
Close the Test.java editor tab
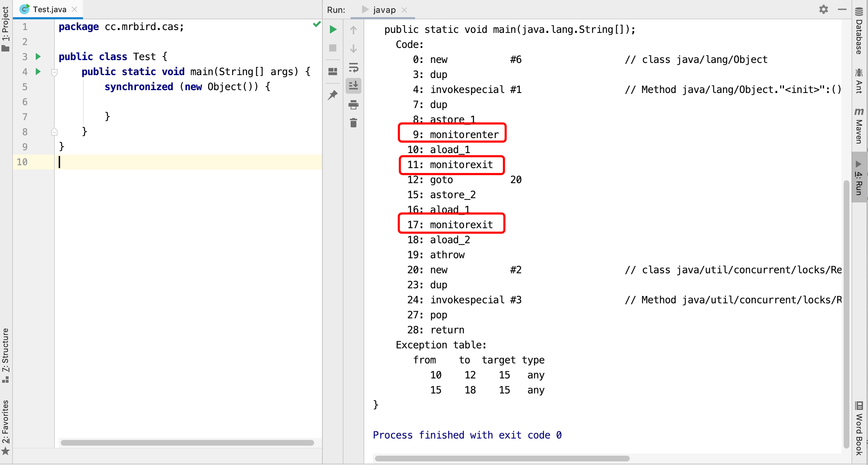(74, 9)
